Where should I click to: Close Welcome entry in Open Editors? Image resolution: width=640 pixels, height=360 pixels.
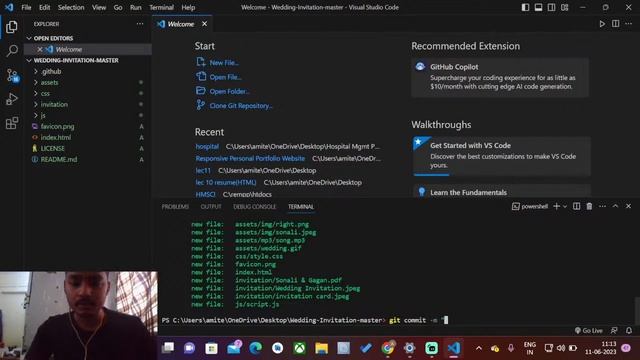click(x=40, y=49)
